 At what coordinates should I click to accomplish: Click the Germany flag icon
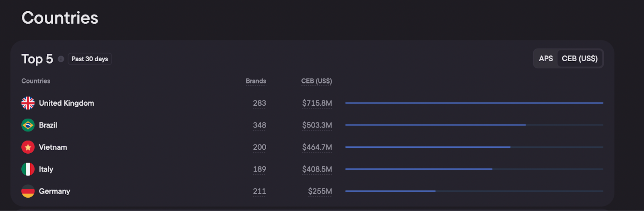tap(28, 191)
